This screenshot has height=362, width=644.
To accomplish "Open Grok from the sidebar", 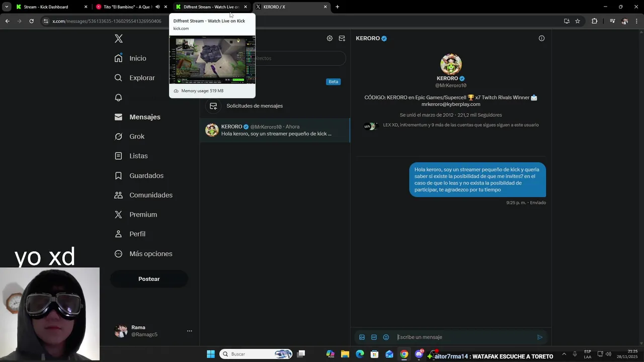I will (x=129, y=137).
